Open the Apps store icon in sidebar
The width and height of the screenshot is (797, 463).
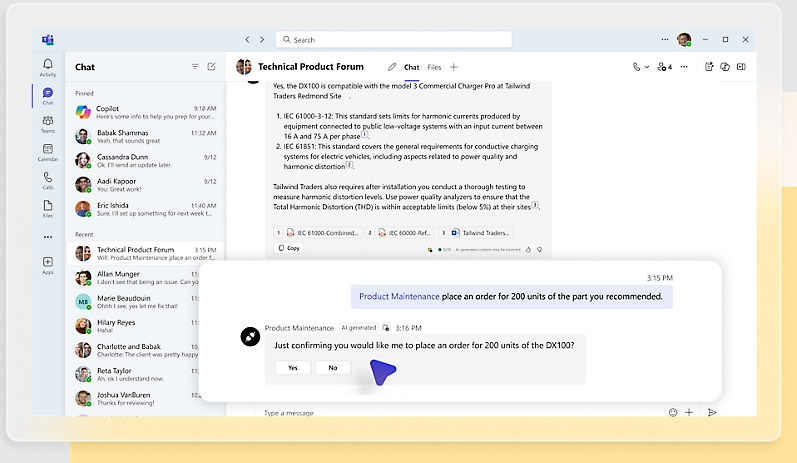point(48,265)
